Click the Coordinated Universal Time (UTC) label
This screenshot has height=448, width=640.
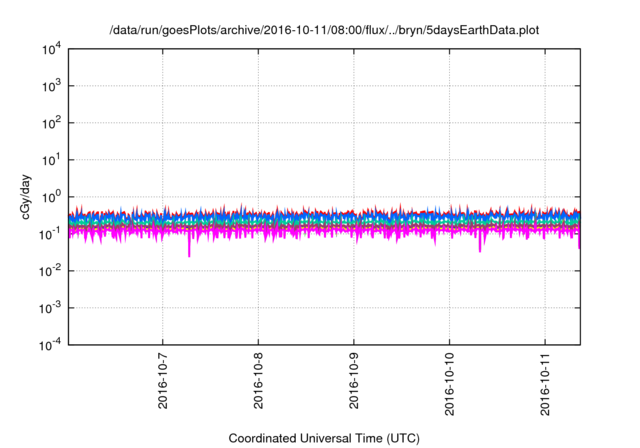tap(324, 438)
